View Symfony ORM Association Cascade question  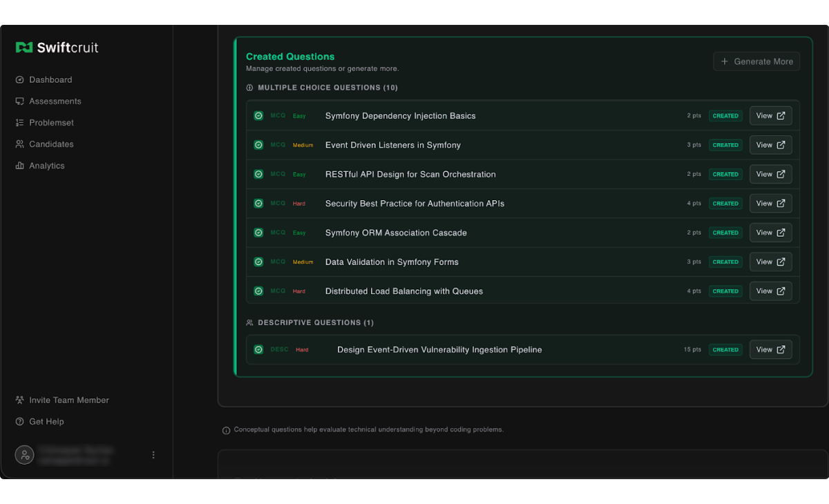click(770, 233)
